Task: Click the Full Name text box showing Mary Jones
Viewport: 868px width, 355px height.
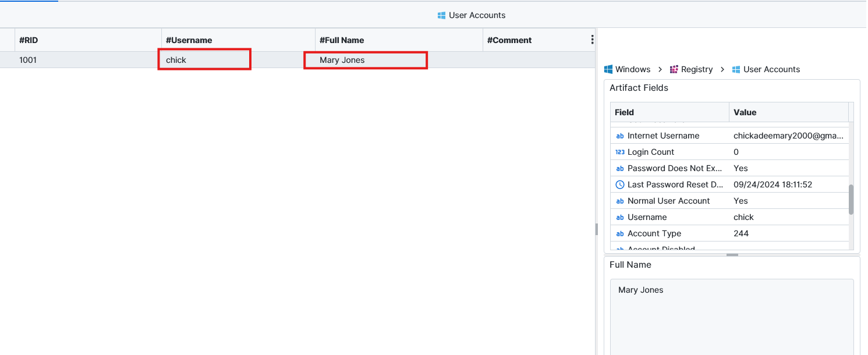Action: click(731, 314)
